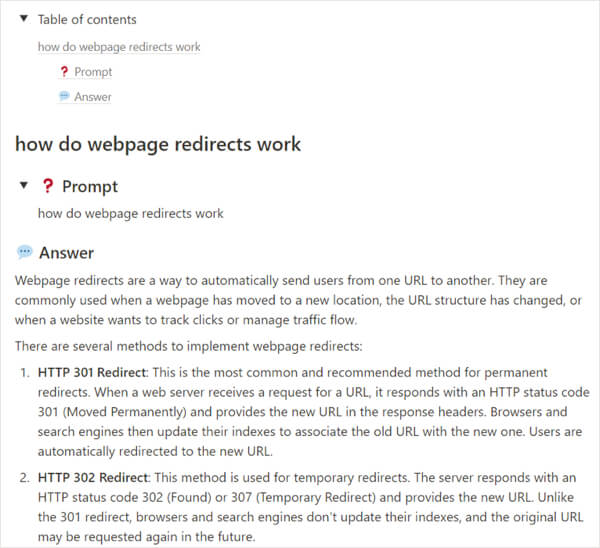The width and height of the screenshot is (600, 548).
Task: Click the Answer section heading text
Action: pyautogui.click(x=67, y=253)
